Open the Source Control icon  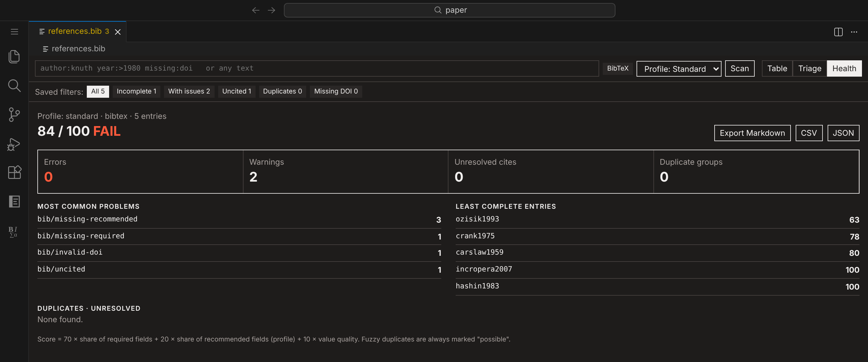[x=14, y=115]
